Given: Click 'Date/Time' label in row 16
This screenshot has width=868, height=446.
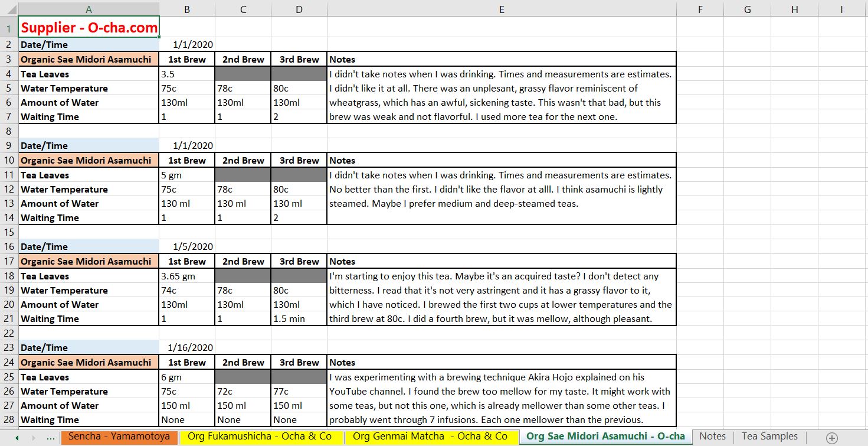Looking at the screenshot, I should pyautogui.click(x=89, y=246).
